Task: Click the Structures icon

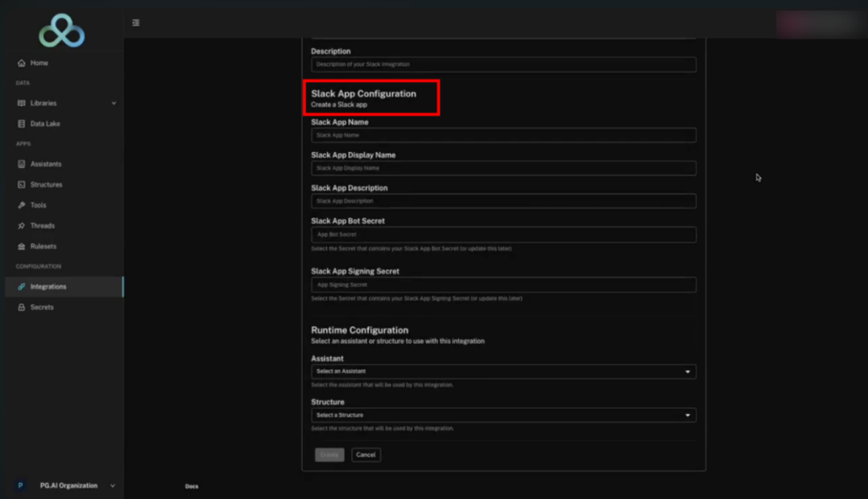Action: click(x=21, y=185)
